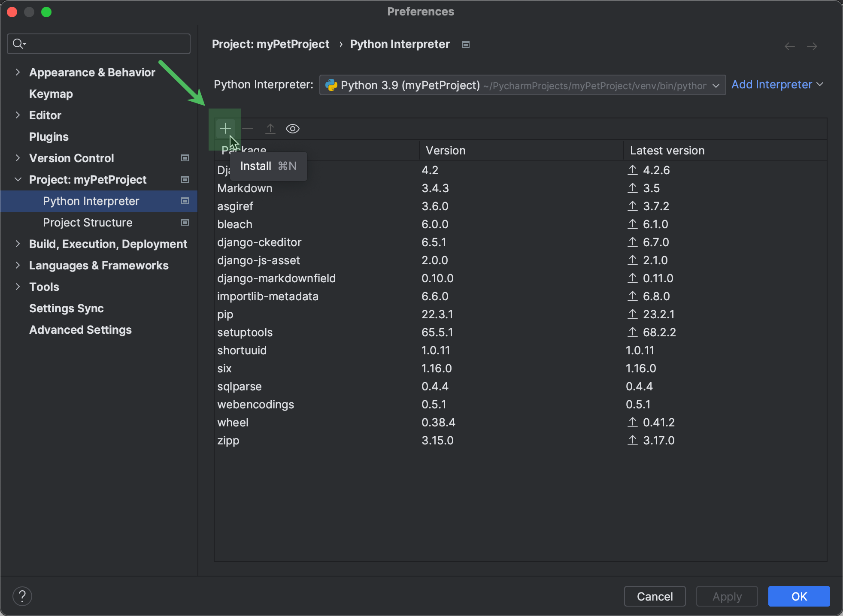
Task: Select Project Structure in the sidebar
Action: pos(87,222)
